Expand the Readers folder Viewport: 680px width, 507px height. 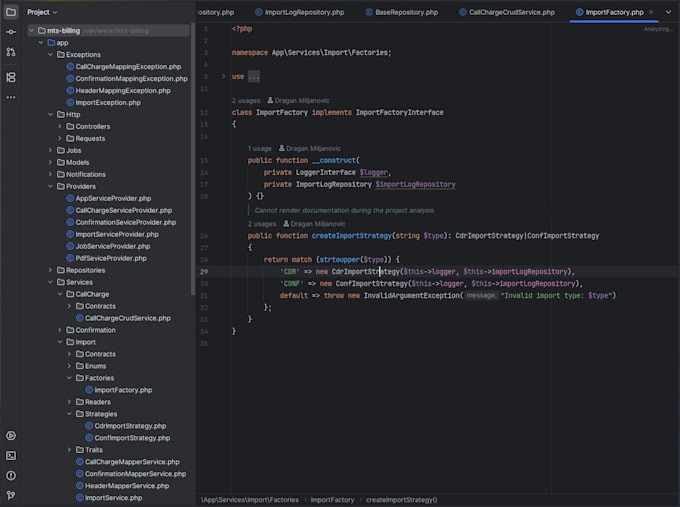coord(69,402)
